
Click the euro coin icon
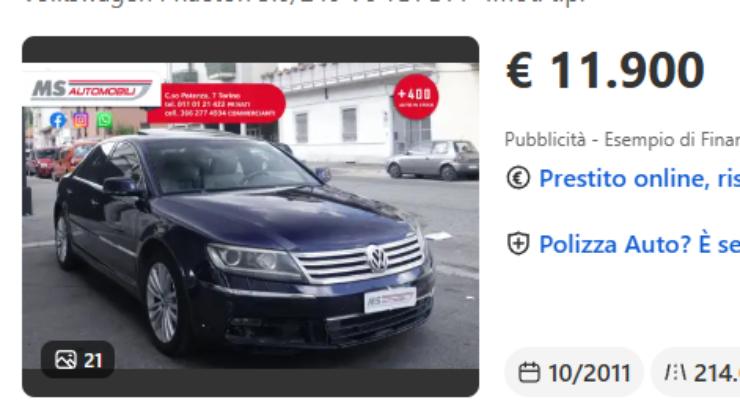[x=518, y=178]
